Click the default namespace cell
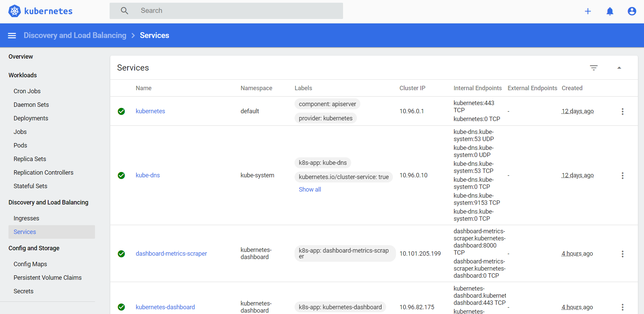The image size is (644, 314). [x=250, y=111]
